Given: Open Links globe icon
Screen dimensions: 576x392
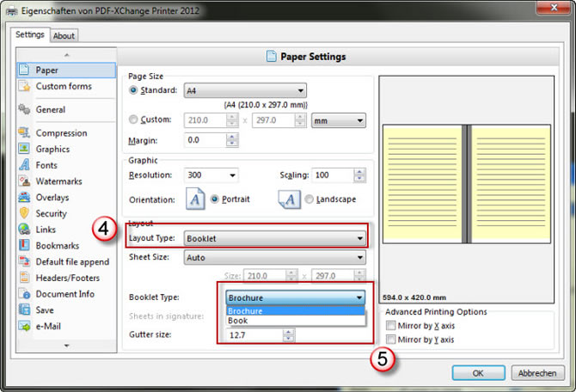Looking at the screenshot, I should pos(24,230).
